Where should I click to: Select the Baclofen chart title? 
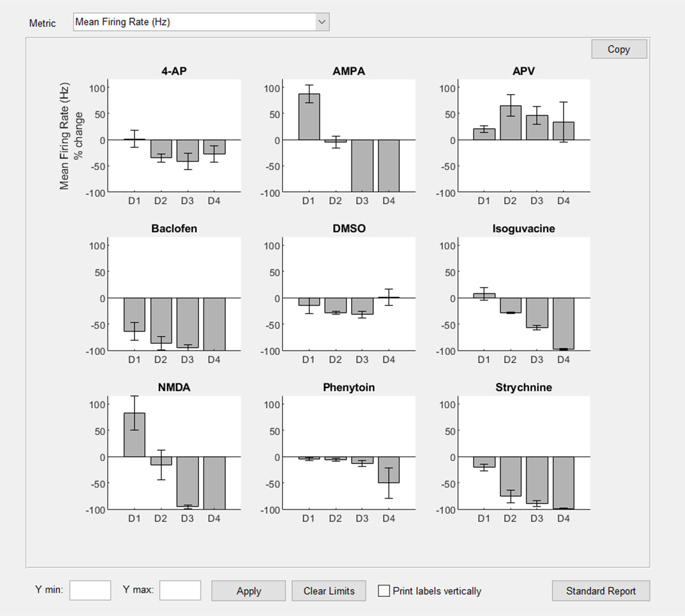pyautogui.click(x=174, y=229)
